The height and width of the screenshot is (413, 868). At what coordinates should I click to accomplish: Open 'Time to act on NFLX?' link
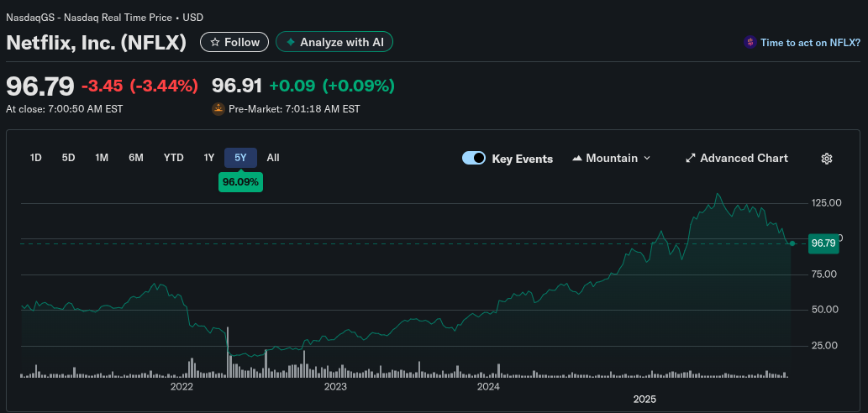[x=810, y=42]
